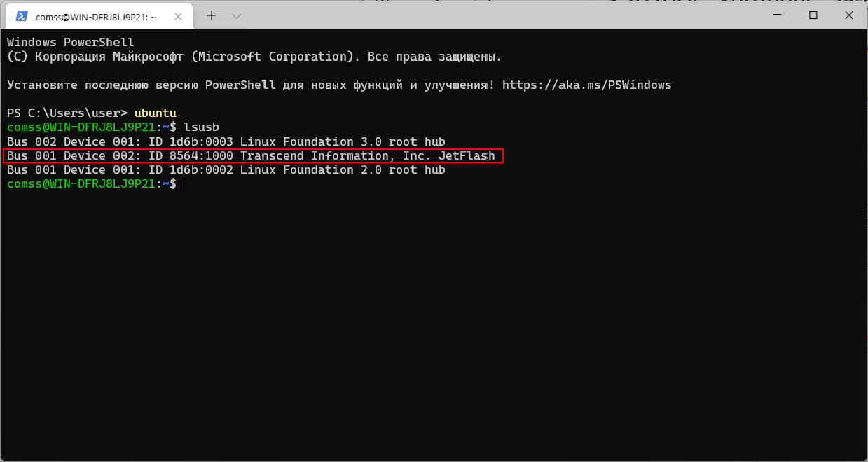Maximize the terminal window
This screenshot has height=462, width=868.
pos(813,15)
